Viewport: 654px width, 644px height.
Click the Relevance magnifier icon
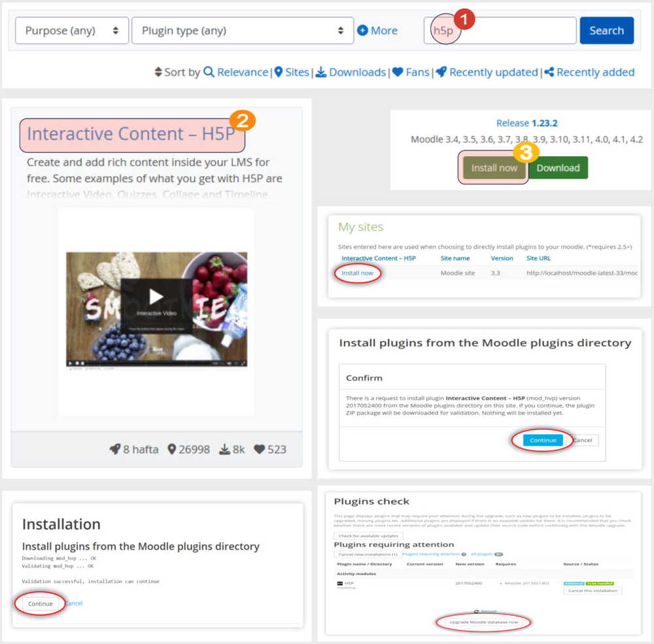pos(209,72)
